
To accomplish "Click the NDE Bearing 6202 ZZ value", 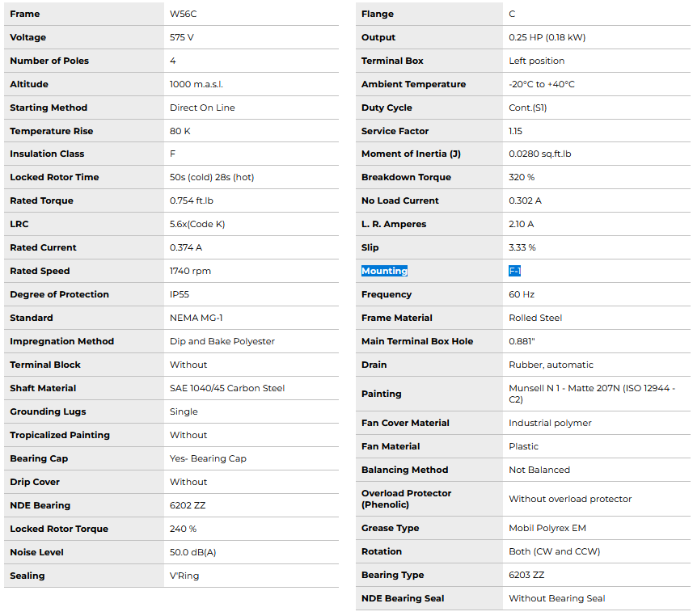I will pos(188,505).
